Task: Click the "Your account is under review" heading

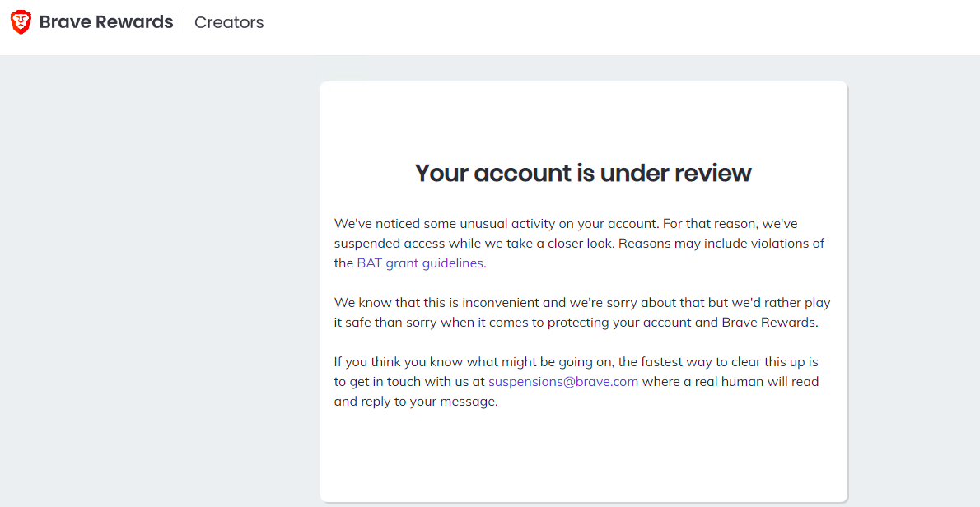Action: pyautogui.click(x=583, y=173)
